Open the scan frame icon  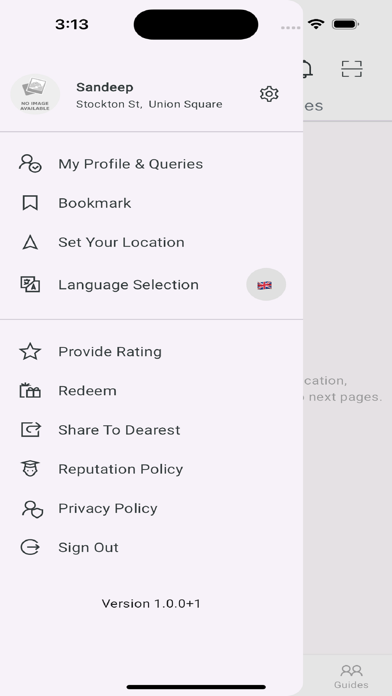click(x=352, y=69)
